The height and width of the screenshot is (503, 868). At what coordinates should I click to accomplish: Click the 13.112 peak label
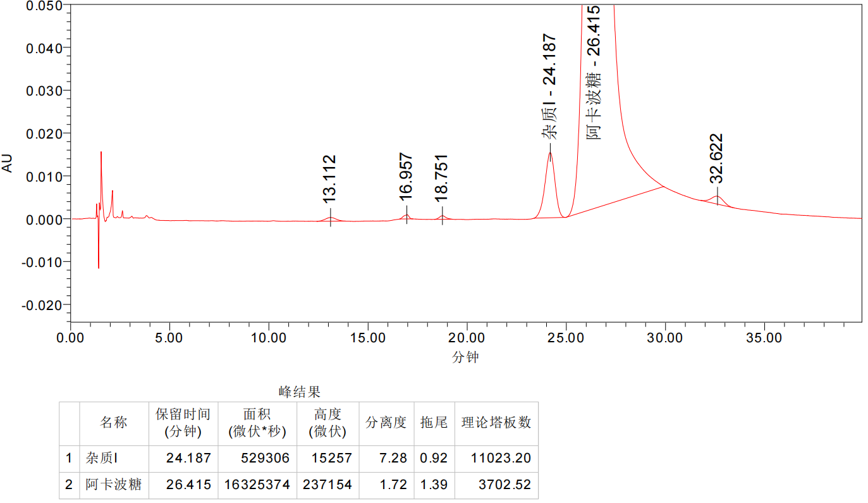coord(329,179)
